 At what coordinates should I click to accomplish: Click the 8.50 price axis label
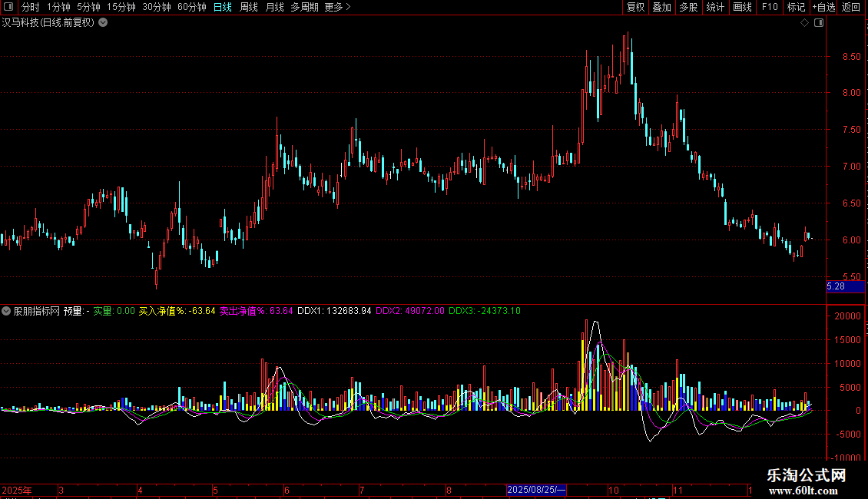click(851, 57)
